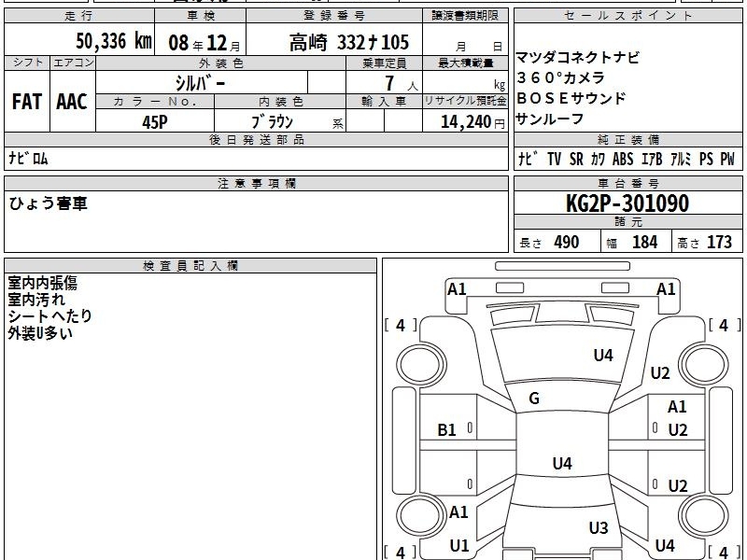Screen dimensions: 747x560
Task: Select the 車検 column header
Action: tap(201, 16)
